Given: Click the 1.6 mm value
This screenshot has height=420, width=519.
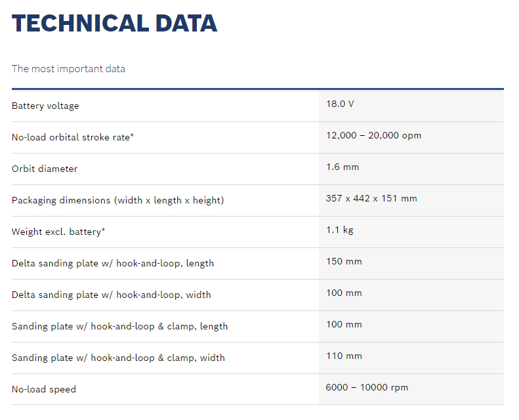Looking at the screenshot, I should 343,167.
